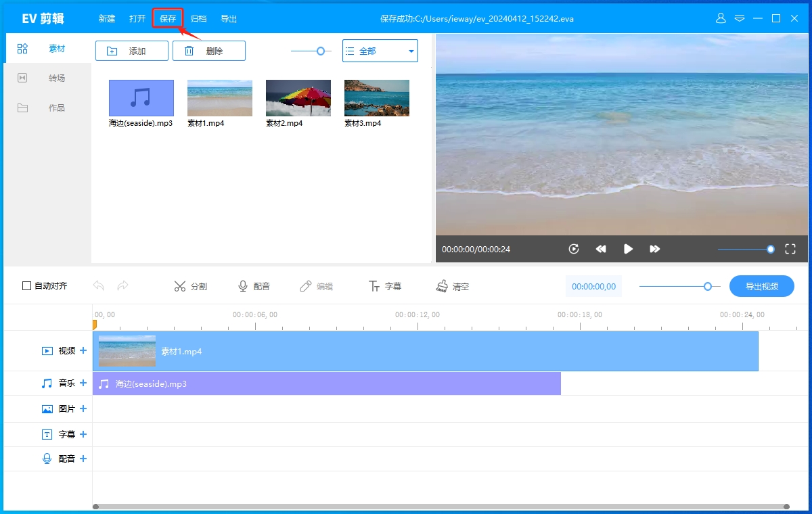Viewport: 812px width, 514px height.
Task: Click the plus icon next to 字幕 track
Action: click(x=83, y=434)
